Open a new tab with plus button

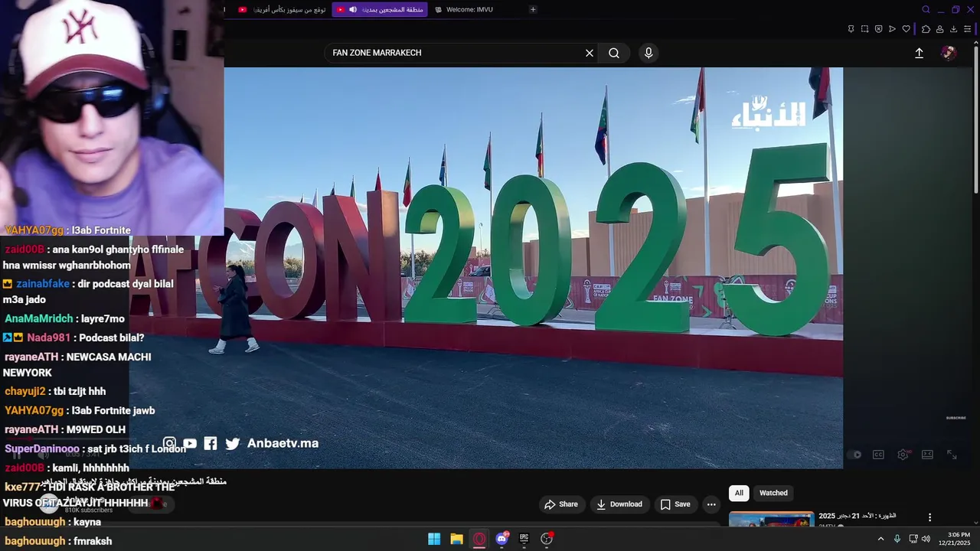(x=533, y=10)
